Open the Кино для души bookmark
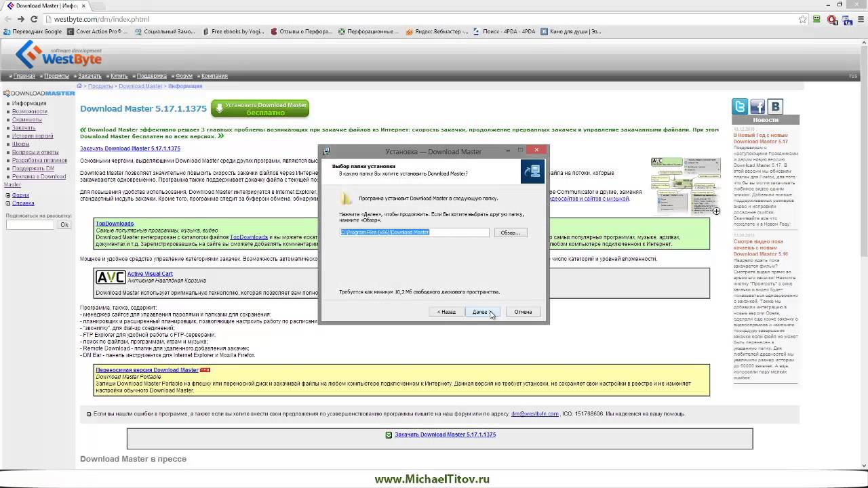868x488 pixels. 571,31
